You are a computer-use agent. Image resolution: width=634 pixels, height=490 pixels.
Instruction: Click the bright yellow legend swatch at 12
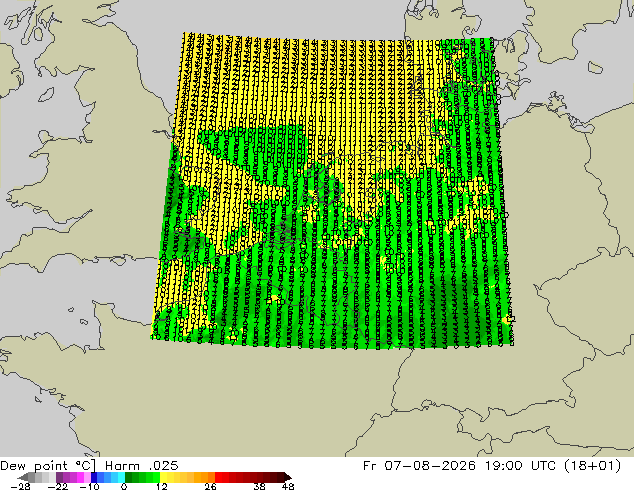[163, 477]
